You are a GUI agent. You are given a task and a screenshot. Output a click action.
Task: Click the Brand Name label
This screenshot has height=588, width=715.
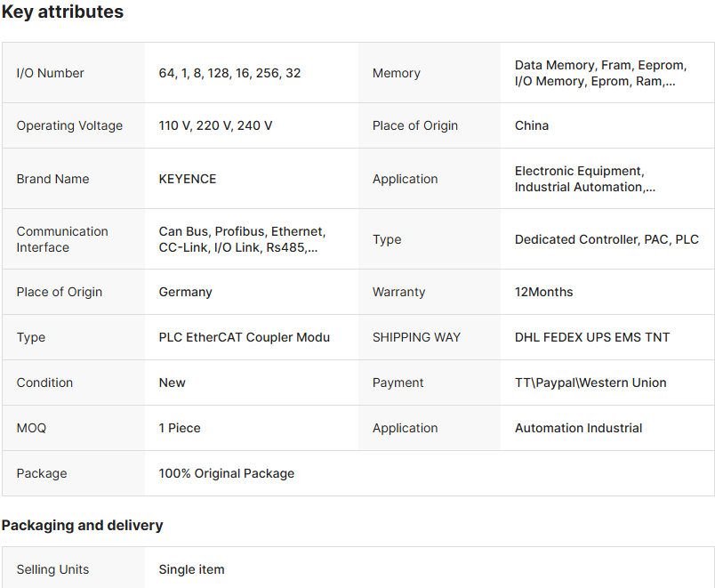(x=52, y=179)
